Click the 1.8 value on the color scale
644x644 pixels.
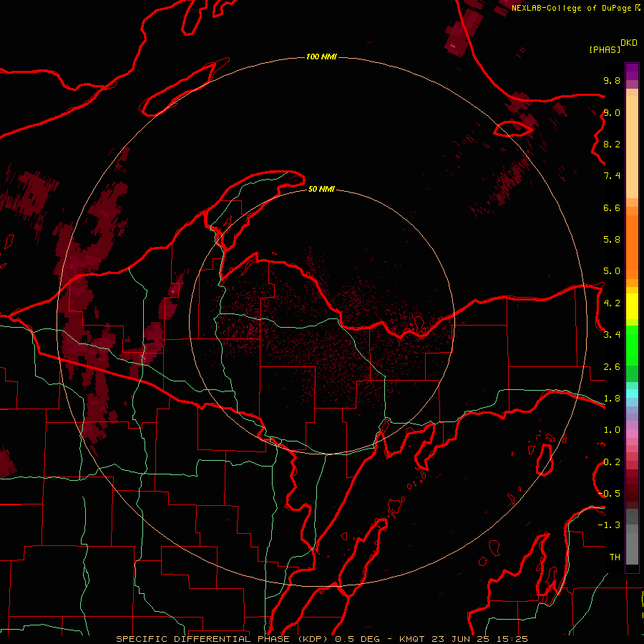pyautogui.click(x=612, y=399)
